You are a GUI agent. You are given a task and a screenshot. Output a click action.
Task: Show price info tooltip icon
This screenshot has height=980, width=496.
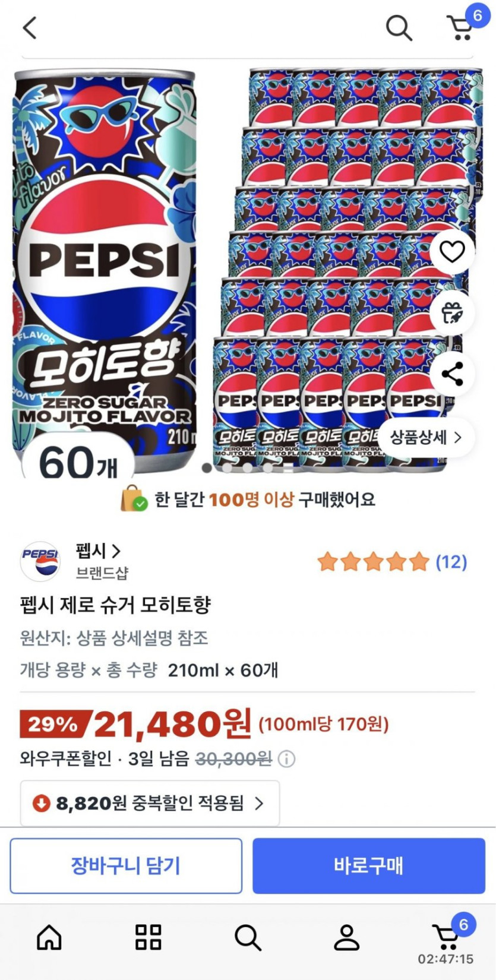[287, 759]
